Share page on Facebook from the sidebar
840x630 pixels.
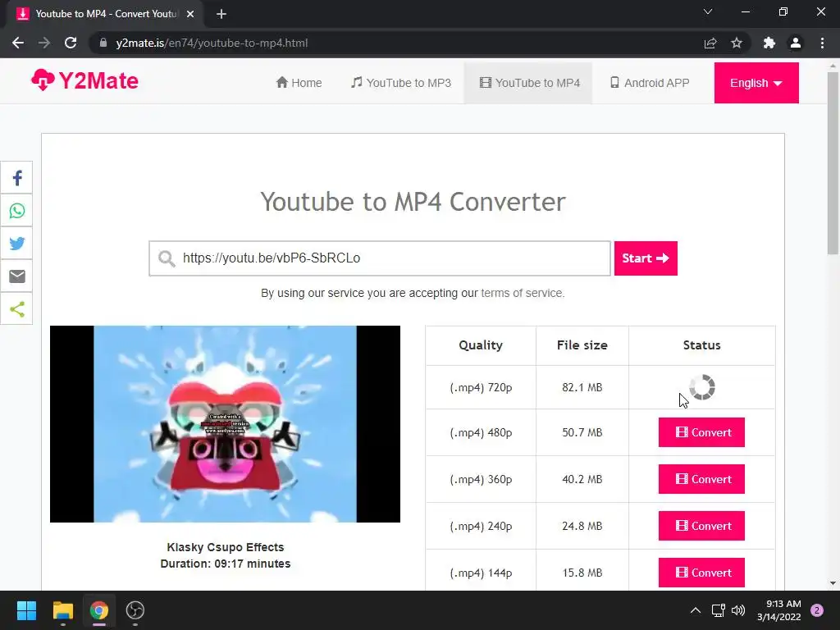[16, 178]
